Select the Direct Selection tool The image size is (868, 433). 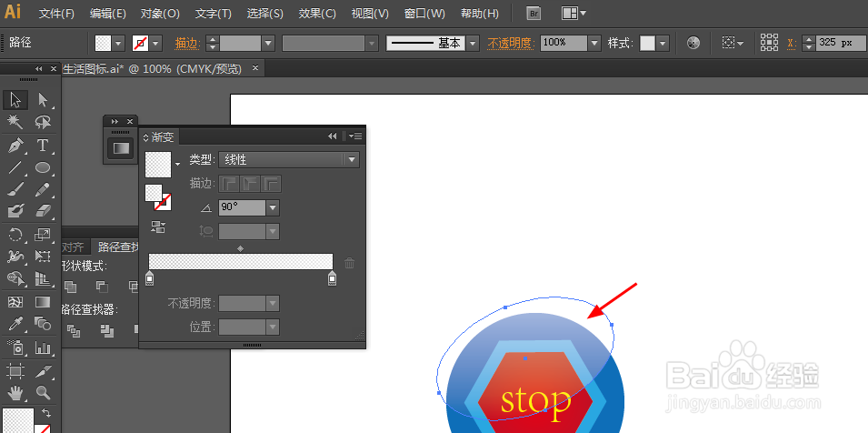pos(43,100)
